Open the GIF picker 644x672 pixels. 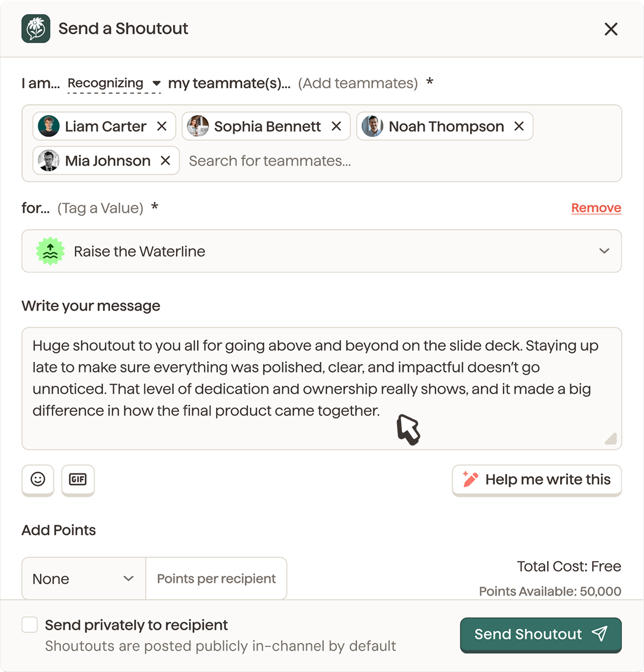pos(78,479)
